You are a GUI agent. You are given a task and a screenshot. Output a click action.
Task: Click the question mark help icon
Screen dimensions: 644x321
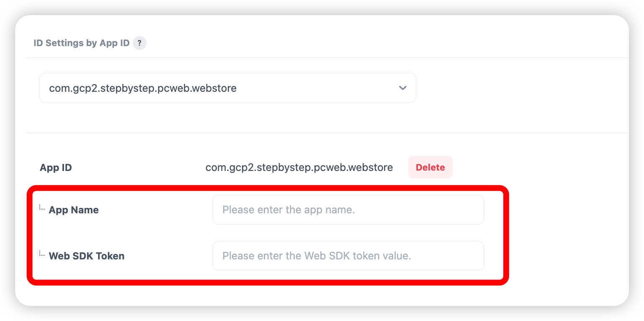(139, 43)
